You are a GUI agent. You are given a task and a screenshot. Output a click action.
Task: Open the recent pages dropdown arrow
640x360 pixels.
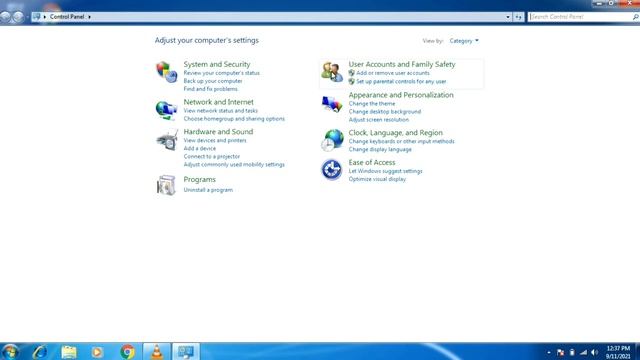[27, 17]
